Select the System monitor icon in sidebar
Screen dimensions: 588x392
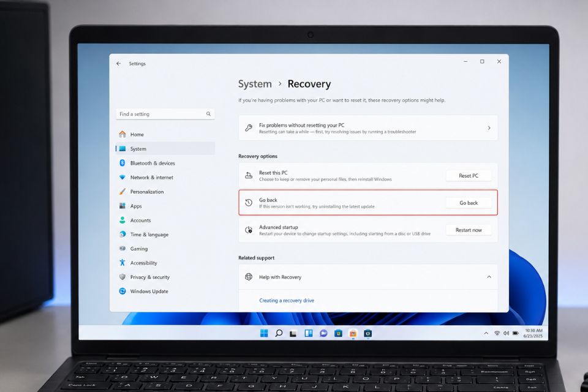click(x=123, y=149)
